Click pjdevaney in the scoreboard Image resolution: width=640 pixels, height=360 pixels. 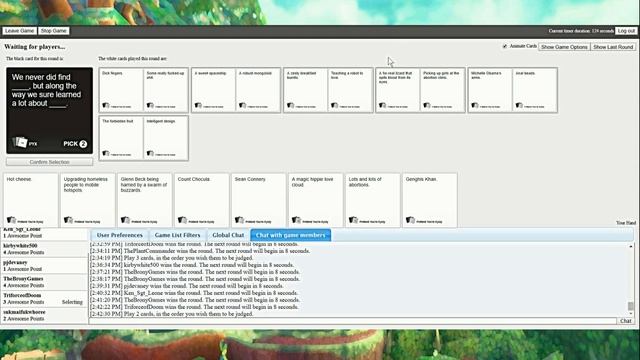click(16, 262)
